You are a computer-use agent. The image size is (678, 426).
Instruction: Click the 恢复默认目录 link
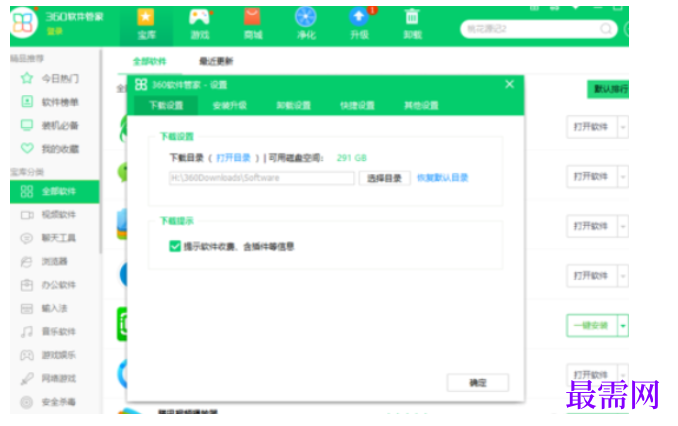pyautogui.click(x=443, y=178)
